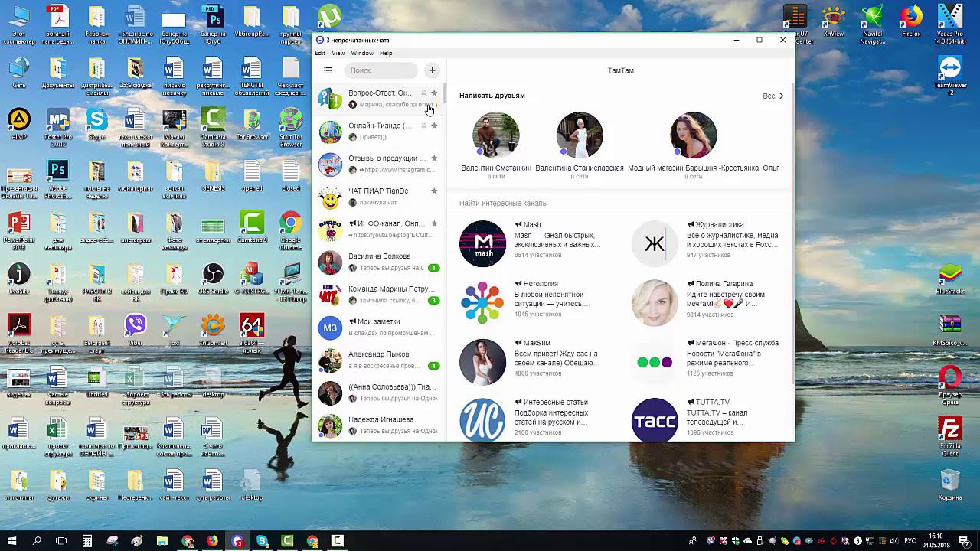The image size is (980, 551).
Task: Open the Нетология channel logo
Action: click(x=482, y=303)
